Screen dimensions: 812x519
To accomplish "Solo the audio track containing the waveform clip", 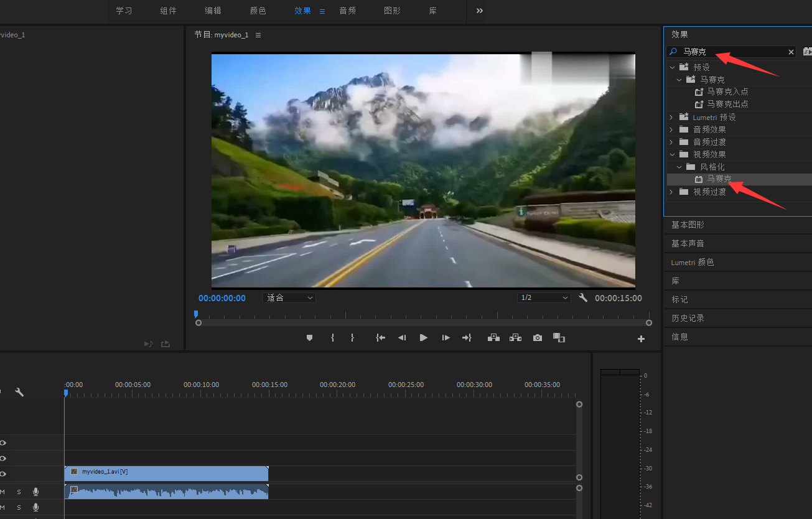I will click(19, 492).
